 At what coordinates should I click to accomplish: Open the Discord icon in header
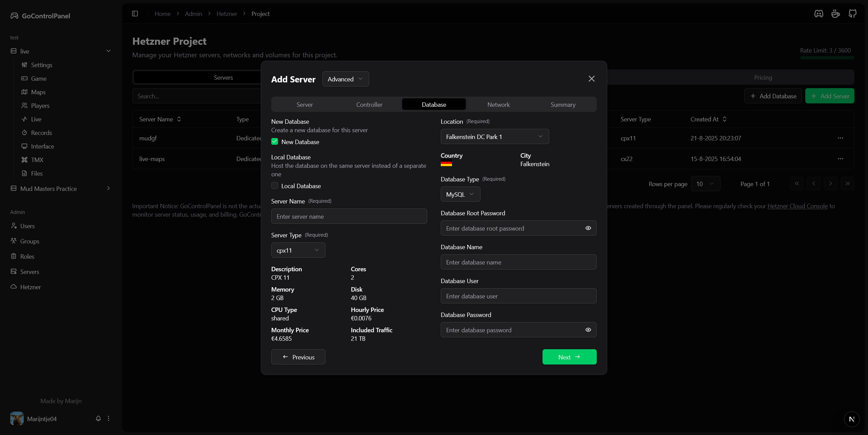[818, 14]
